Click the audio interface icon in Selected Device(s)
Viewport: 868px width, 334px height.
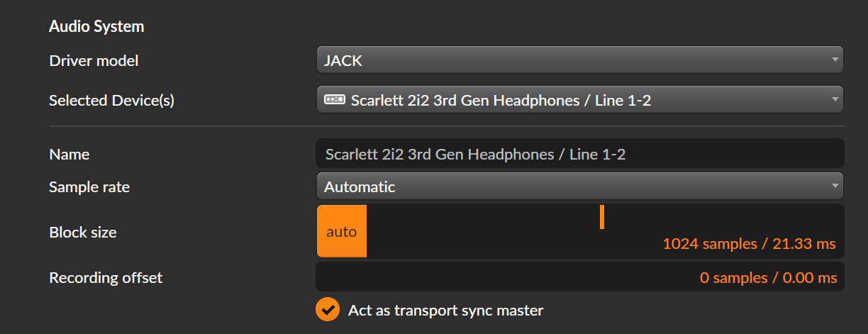[x=334, y=100]
